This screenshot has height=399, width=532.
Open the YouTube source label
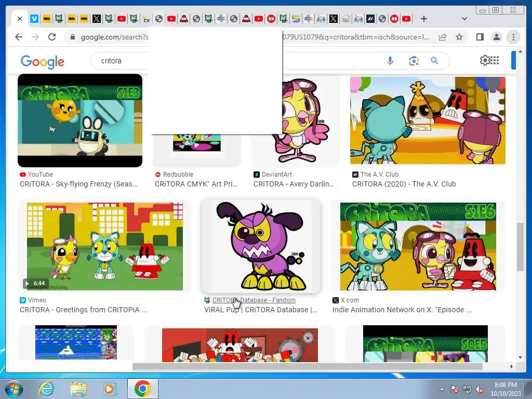pyautogui.click(x=37, y=175)
